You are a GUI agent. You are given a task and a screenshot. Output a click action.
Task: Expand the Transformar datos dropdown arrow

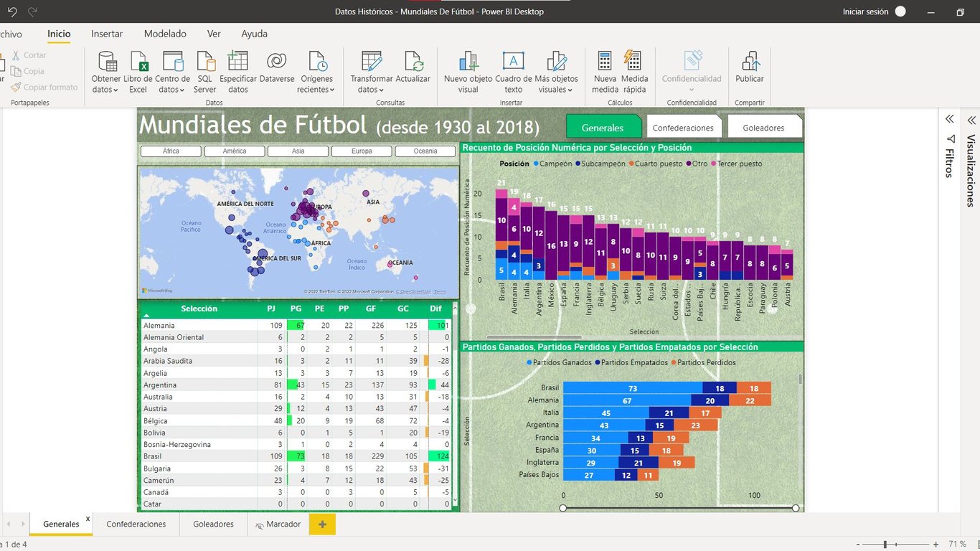click(x=381, y=90)
